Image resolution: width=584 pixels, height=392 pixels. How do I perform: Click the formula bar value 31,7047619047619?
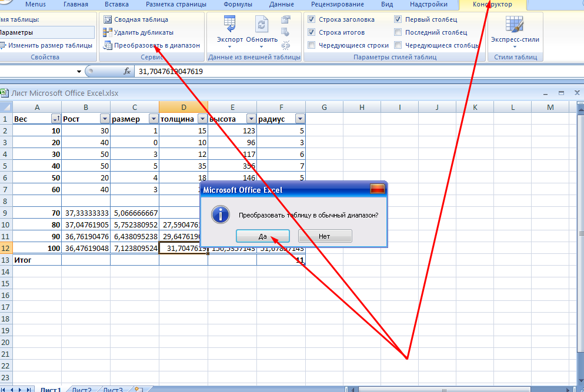(x=171, y=71)
